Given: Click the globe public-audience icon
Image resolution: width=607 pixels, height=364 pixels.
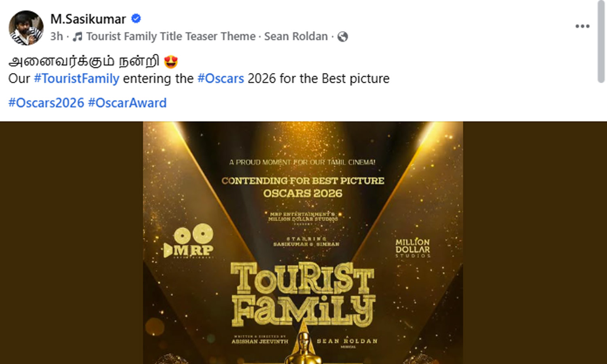Looking at the screenshot, I should tap(343, 37).
